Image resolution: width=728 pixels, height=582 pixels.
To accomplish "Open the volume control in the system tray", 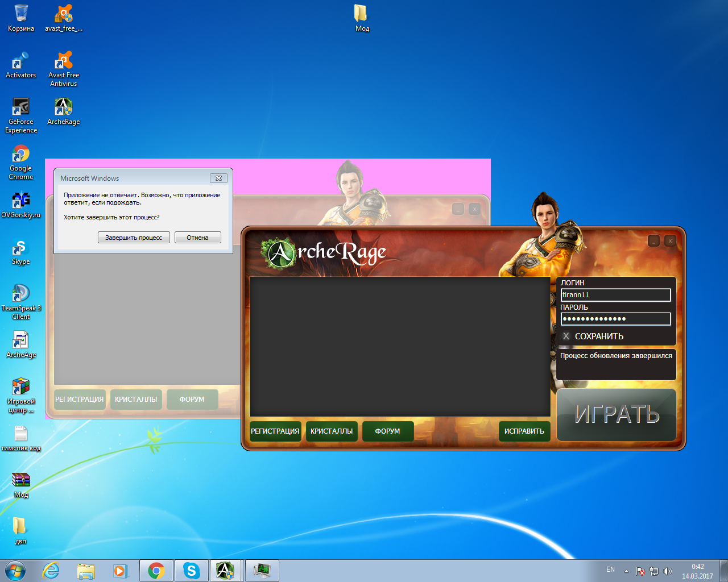I will tap(668, 571).
